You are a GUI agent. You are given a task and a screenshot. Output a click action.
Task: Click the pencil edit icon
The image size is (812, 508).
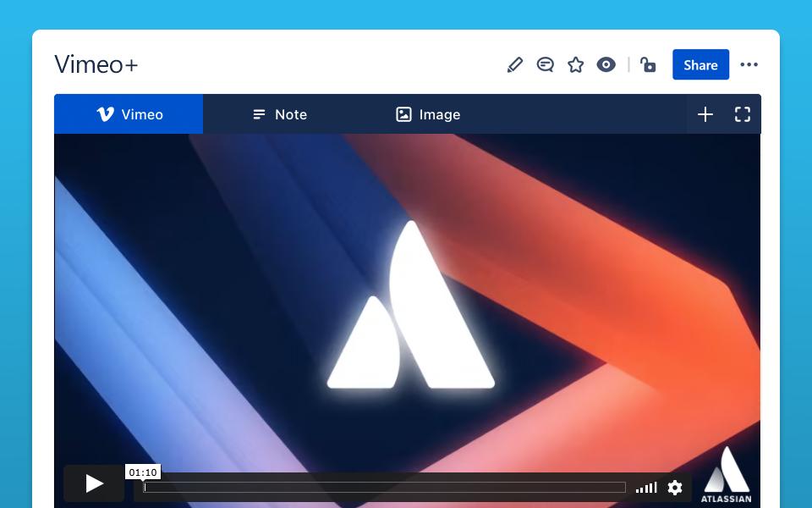coord(515,65)
